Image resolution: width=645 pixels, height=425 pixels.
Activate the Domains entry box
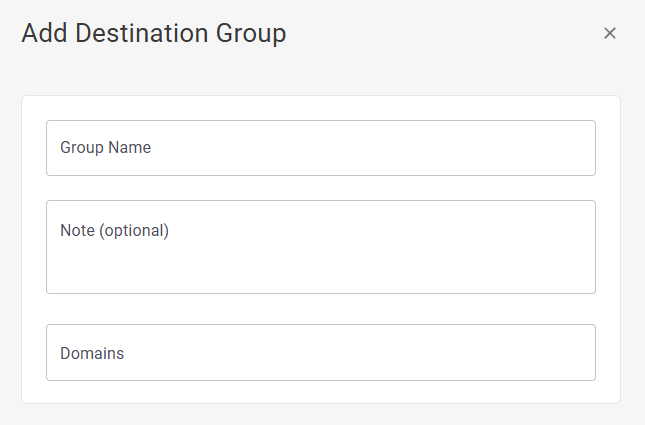320,352
